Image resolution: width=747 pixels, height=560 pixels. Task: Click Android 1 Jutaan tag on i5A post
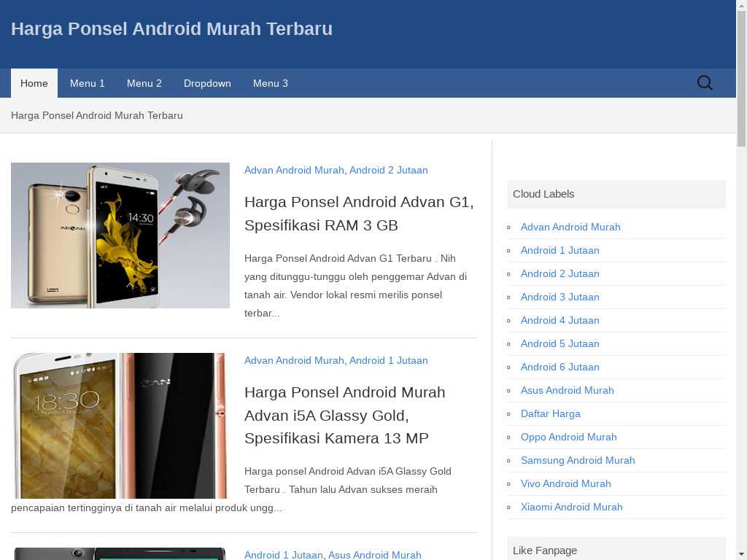tap(388, 360)
